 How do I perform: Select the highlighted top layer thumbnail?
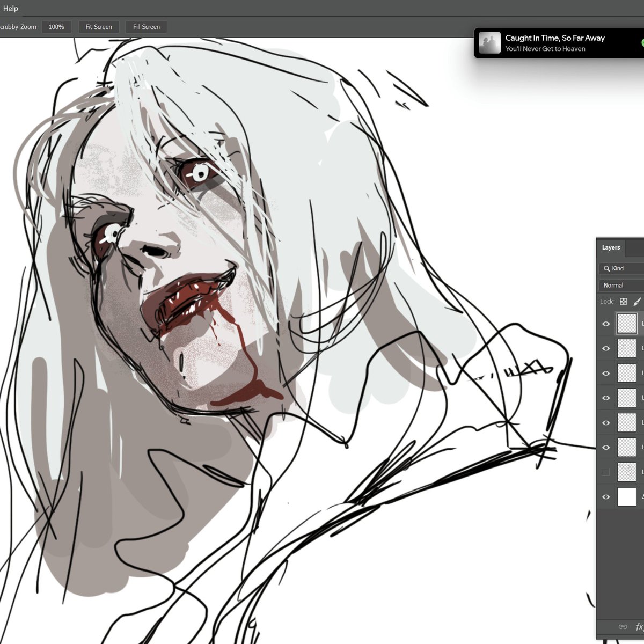627,324
